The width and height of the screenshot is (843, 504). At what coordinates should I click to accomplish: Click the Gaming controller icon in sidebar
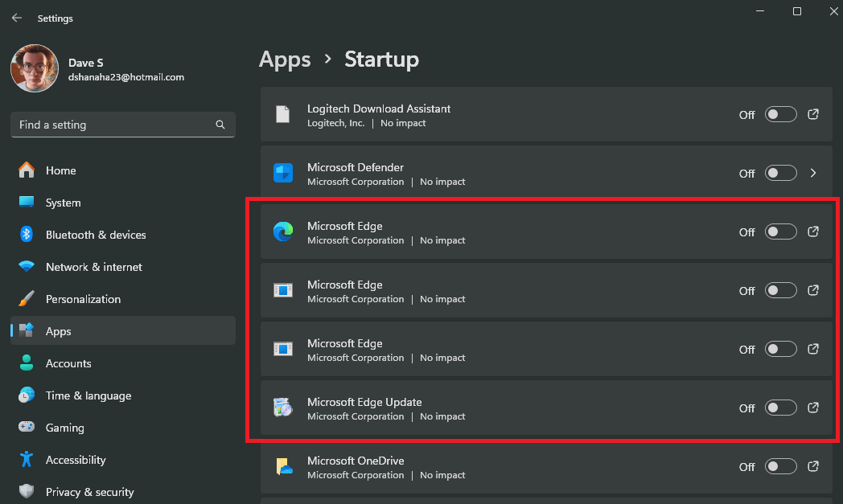(x=27, y=428)
